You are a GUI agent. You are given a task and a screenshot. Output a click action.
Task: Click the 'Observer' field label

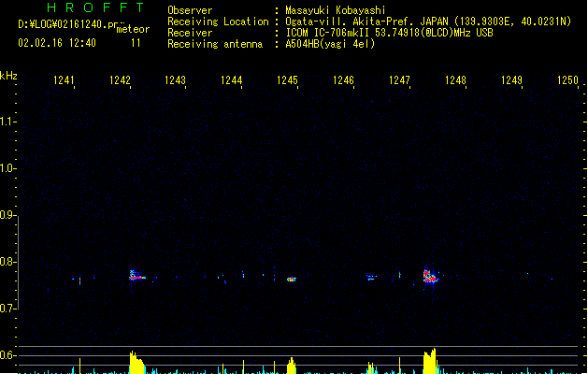click(x=190, y=10)
